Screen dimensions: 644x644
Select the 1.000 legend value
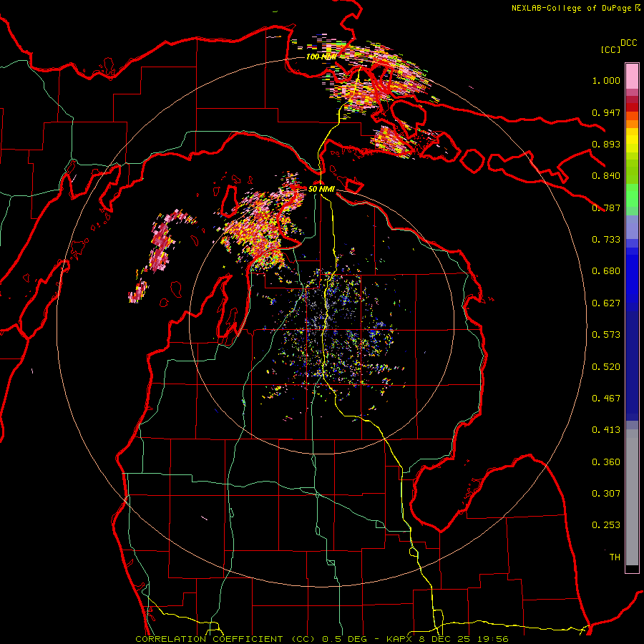(x=606, y=80)
